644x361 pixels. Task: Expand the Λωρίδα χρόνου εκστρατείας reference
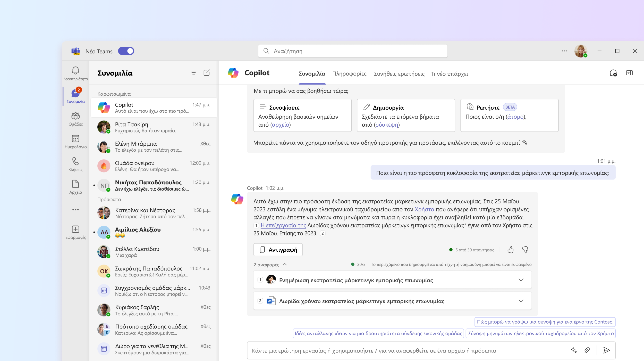[x=521, y=301]
